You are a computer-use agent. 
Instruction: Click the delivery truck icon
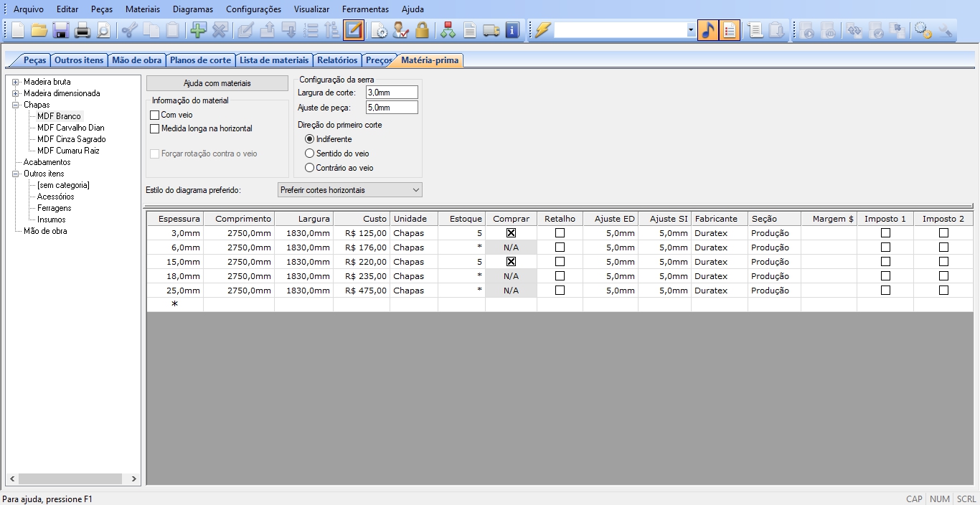point(491,30)
